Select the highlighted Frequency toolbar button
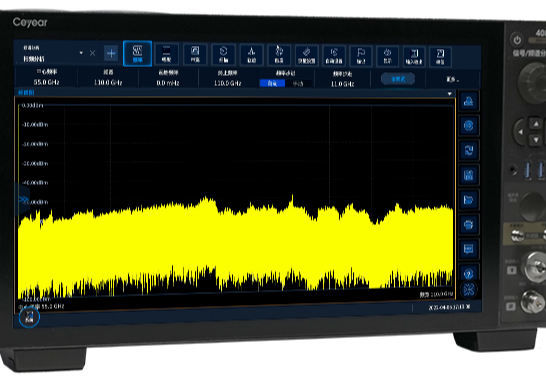This screenshot has width=546, height=379. tap(138, 54)
